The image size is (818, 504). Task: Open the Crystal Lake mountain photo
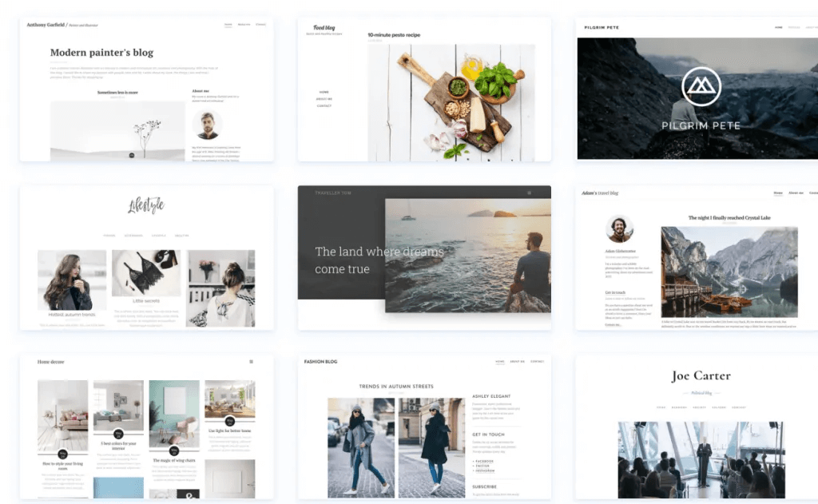(729, 272)
